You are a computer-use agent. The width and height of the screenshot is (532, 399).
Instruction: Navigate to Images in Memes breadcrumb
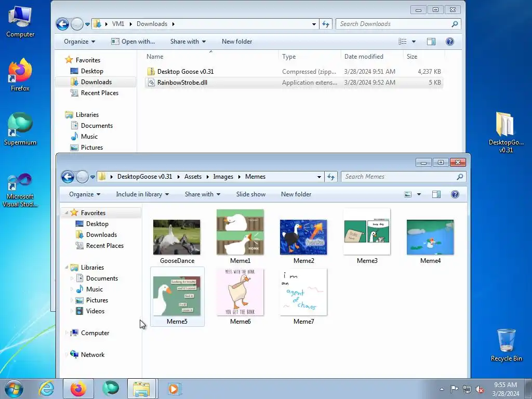(x=223, y=177)
